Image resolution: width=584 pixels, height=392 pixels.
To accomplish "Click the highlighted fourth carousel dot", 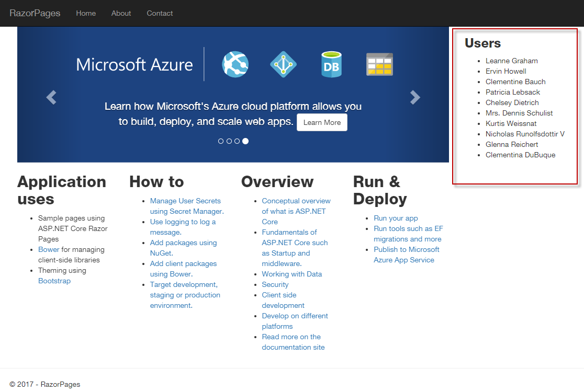I will (245, 141).
